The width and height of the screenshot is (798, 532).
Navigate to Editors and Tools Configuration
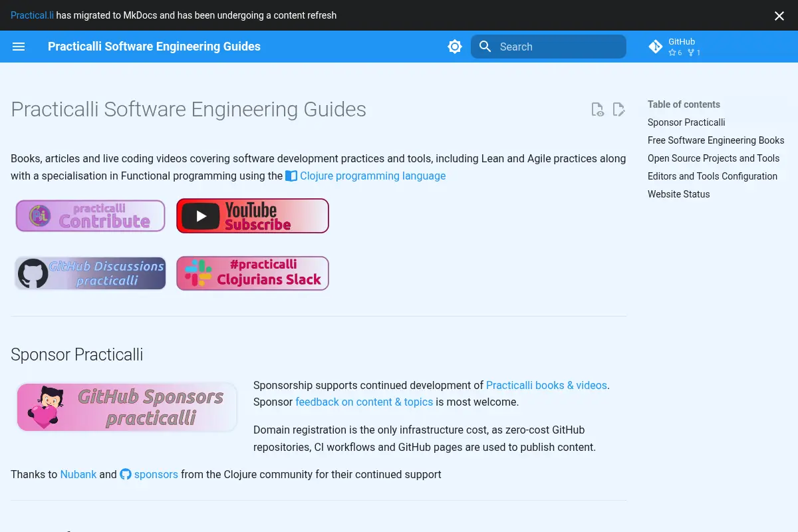[x=712, y=176]
